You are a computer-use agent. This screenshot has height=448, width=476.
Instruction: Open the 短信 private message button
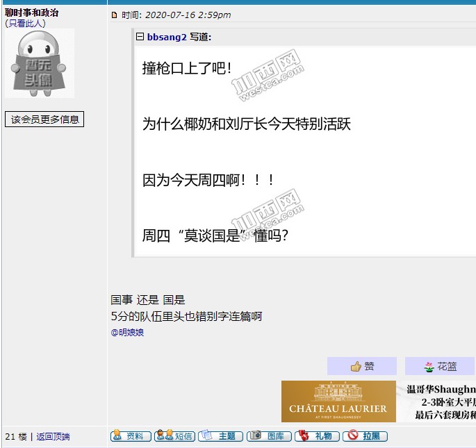[174, 436]
